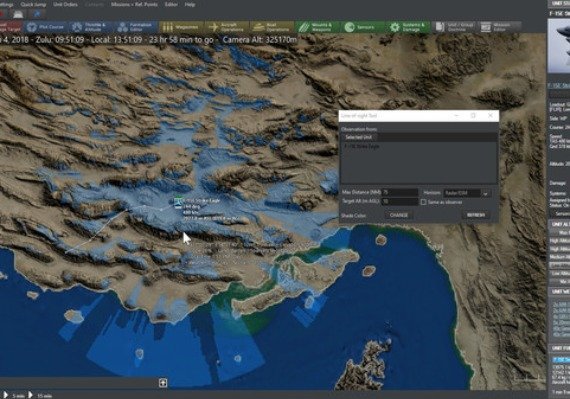Open the Missions + Ref. Points menu
The height and width of the screenshot is (399, 570).
134,5
